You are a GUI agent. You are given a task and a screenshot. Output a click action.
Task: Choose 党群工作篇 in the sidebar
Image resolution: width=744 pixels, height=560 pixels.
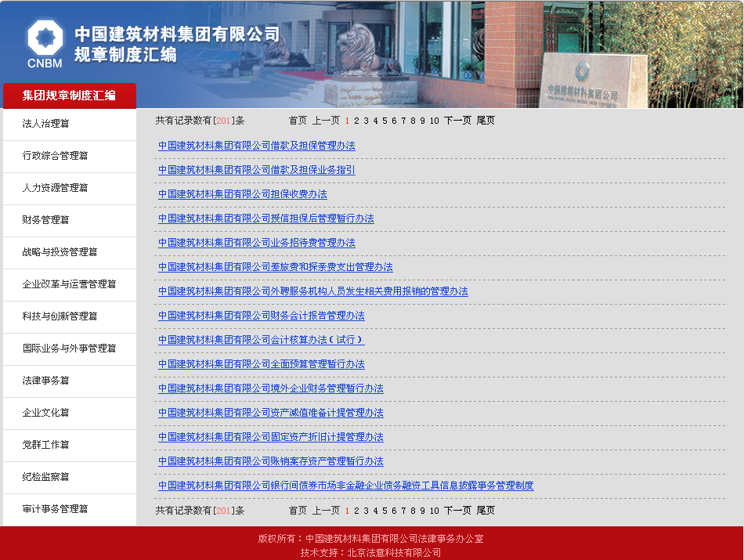[x=45, y=445]
